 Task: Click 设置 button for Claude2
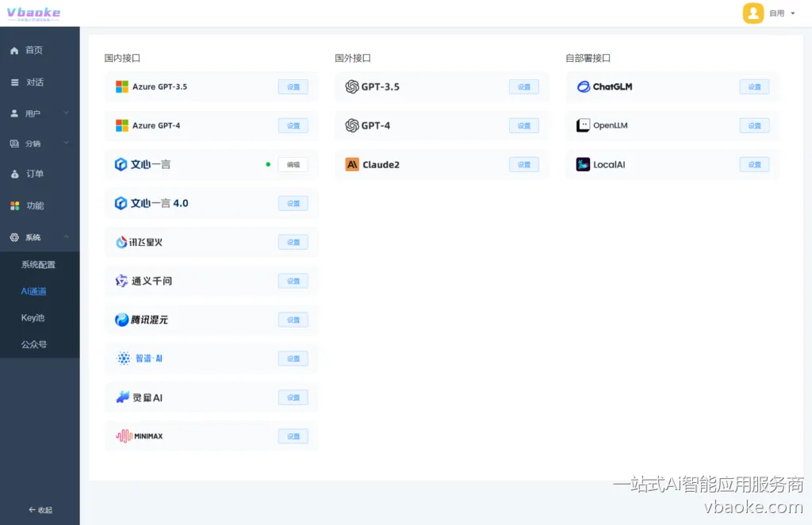pos(524,165)
